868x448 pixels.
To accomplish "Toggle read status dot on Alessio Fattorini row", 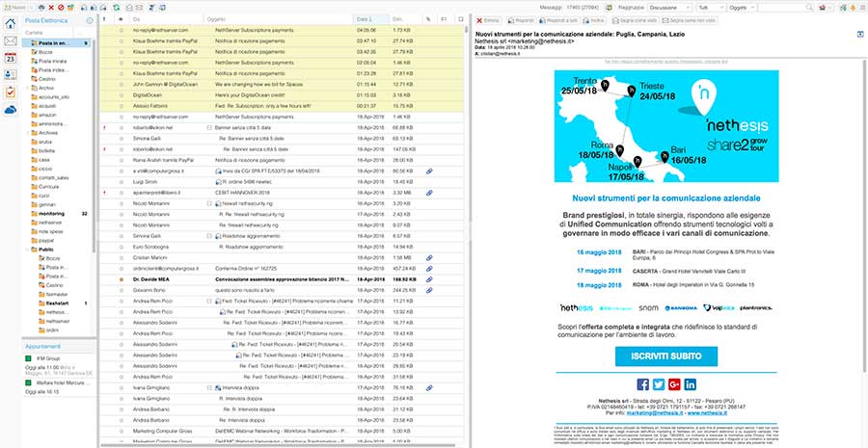I will tap(122, 106).
